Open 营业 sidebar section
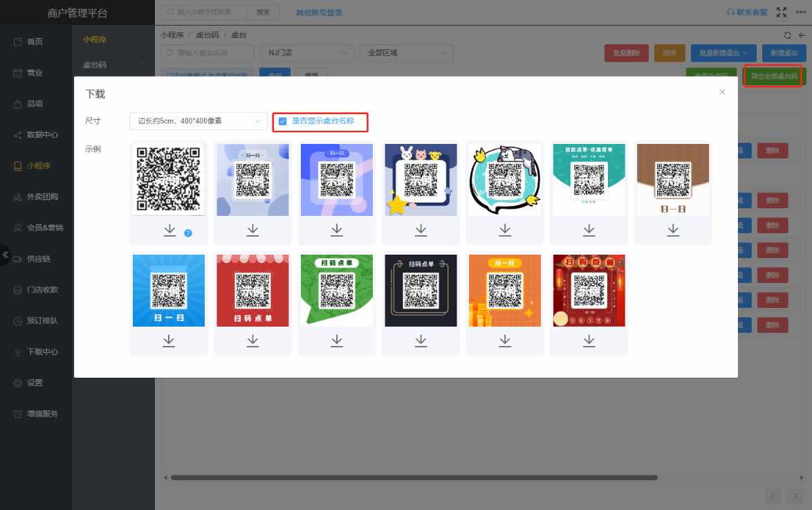 pyautogui.click(x=36, y=73)
